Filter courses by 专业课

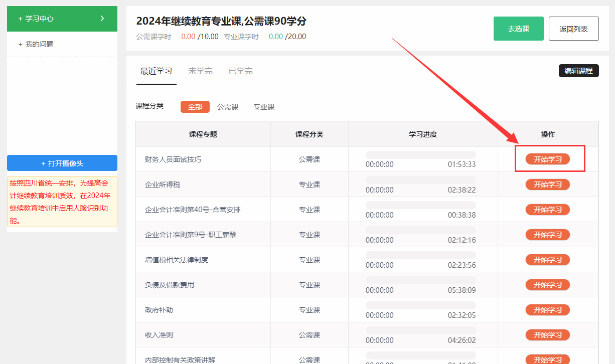(x=263, y=107)
